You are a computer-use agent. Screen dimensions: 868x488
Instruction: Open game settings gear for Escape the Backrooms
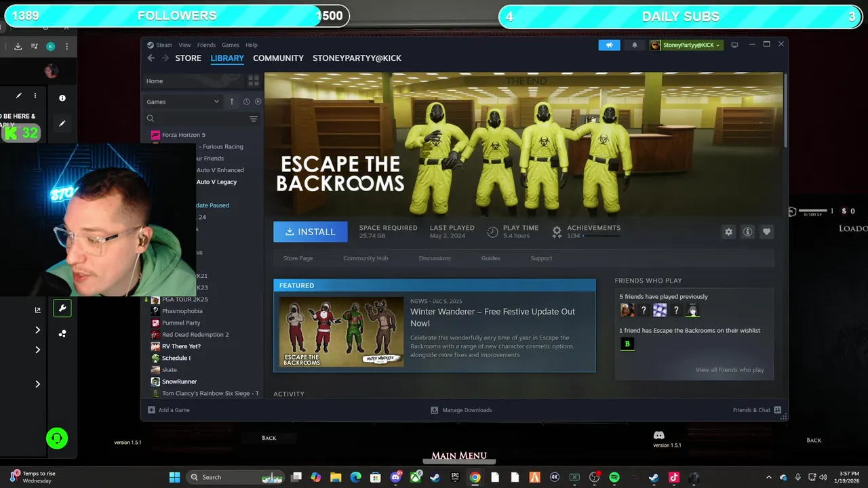(728, 232)
